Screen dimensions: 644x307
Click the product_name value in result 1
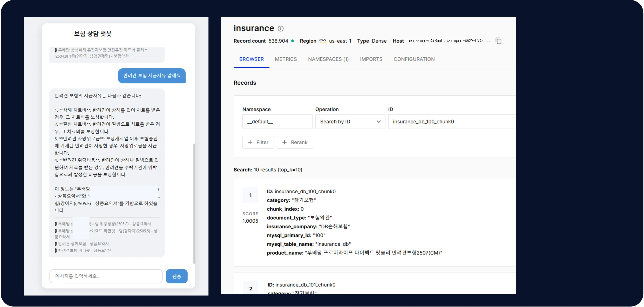coord(373,253)
